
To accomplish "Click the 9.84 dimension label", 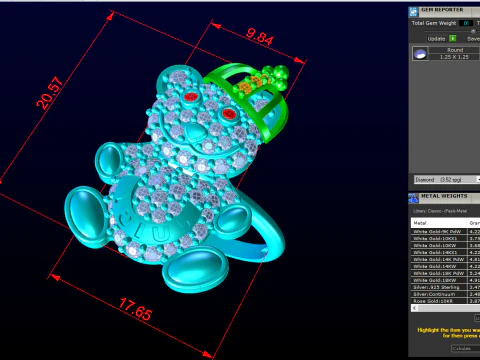I will pos(260,37).
